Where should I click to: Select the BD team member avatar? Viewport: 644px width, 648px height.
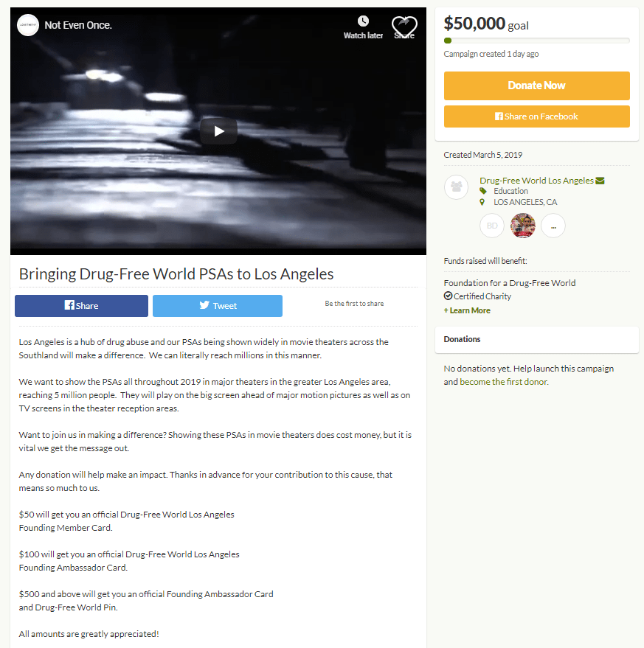point(492,226)
